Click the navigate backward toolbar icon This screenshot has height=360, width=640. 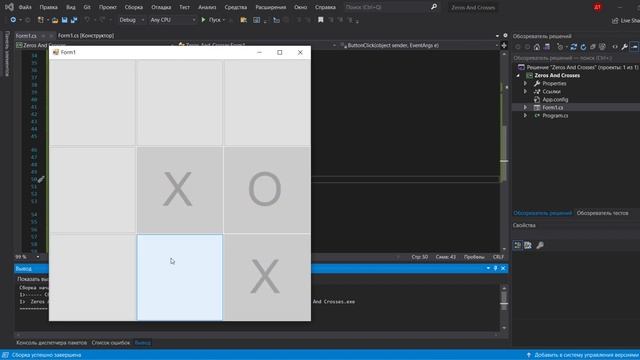click(x=13, y=20)
